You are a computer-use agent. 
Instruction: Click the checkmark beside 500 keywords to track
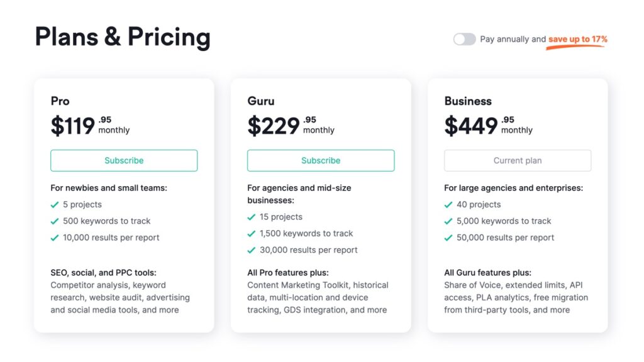(55, 221)
